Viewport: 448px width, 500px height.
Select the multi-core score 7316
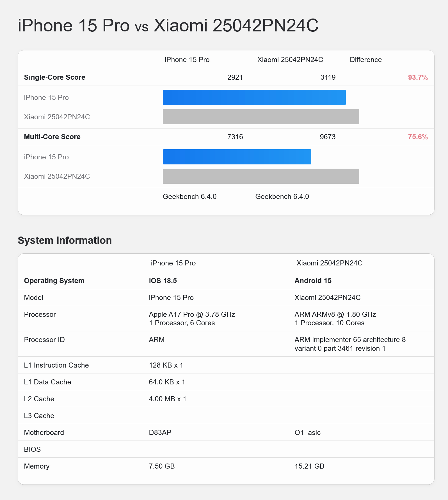click(x=235, y=137)
